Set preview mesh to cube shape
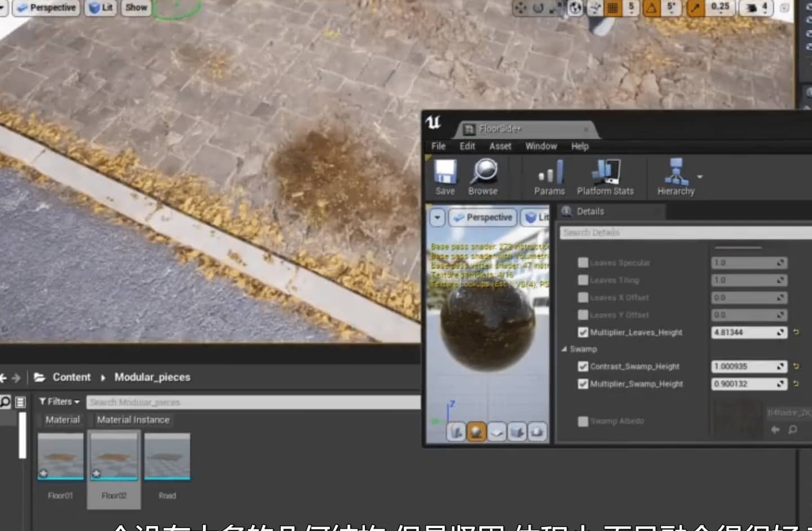812x531 pixels. [517, 432]
